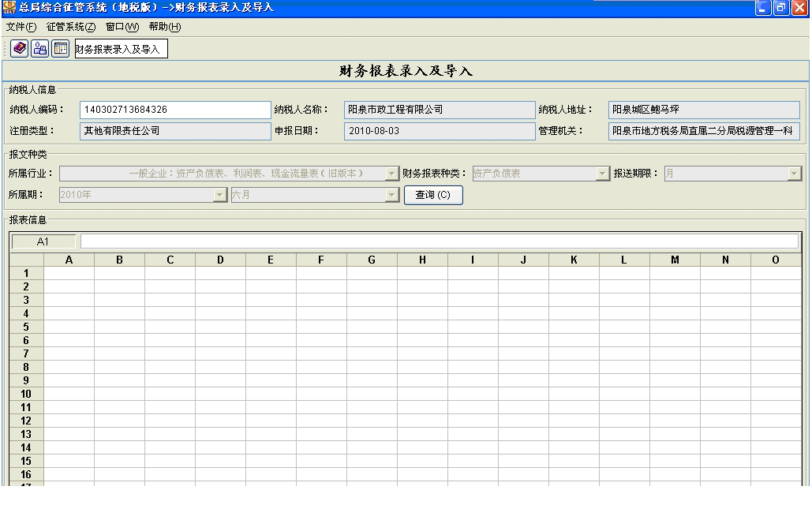Select row 13 header
Screen dimensions: 812x505
26,434
